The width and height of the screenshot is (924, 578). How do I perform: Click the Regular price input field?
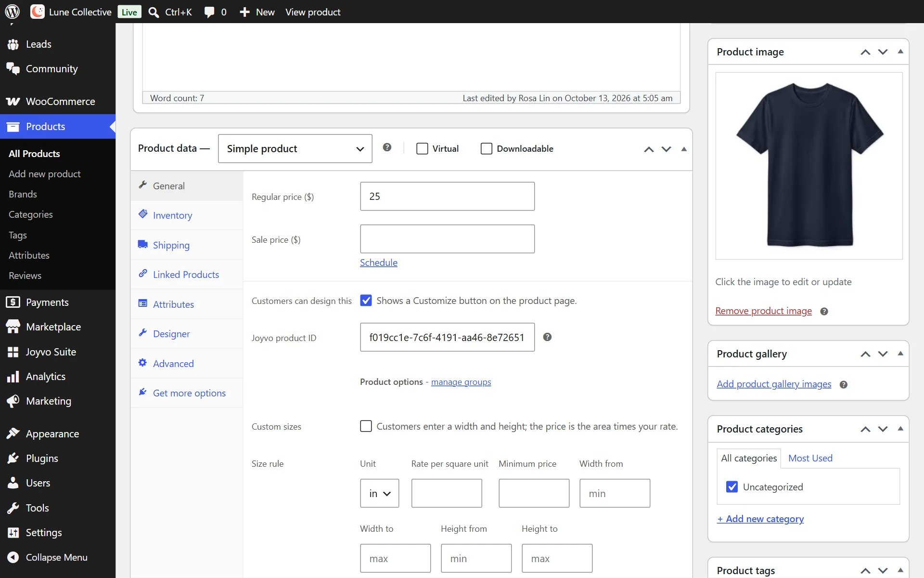click(x=447, y=196)
